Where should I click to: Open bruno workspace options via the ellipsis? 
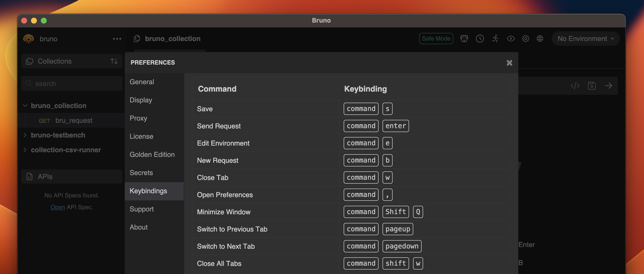pyautogui.click(x=117, y=39)
